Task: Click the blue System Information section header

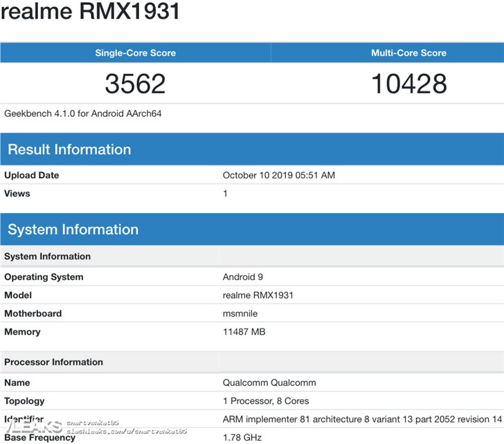Action: 73,230
